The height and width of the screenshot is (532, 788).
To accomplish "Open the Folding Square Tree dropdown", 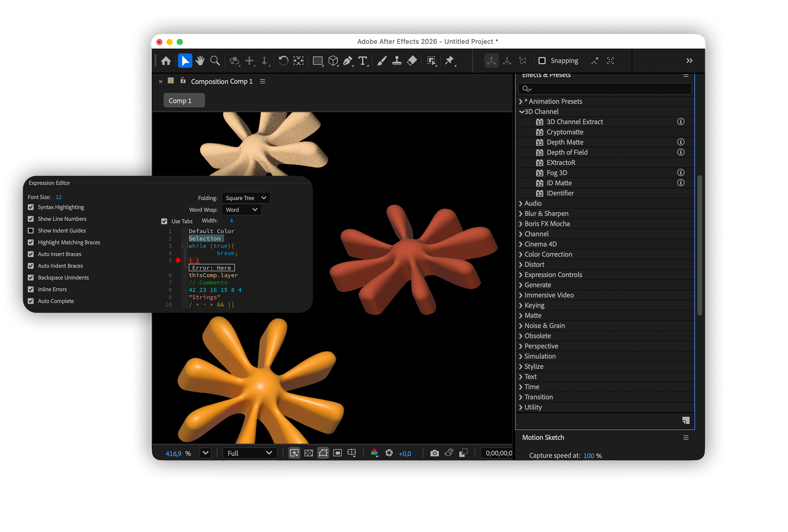I will (x=246, y=198).
